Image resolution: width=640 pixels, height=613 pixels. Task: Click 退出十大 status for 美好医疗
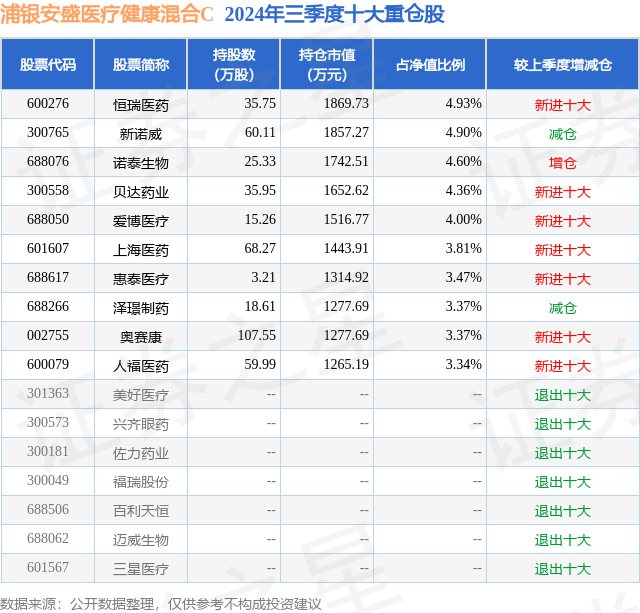tap(563, 395)
